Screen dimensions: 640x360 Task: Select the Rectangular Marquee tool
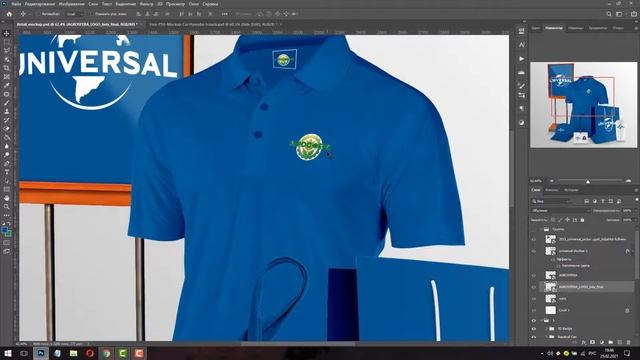(7, 42)
